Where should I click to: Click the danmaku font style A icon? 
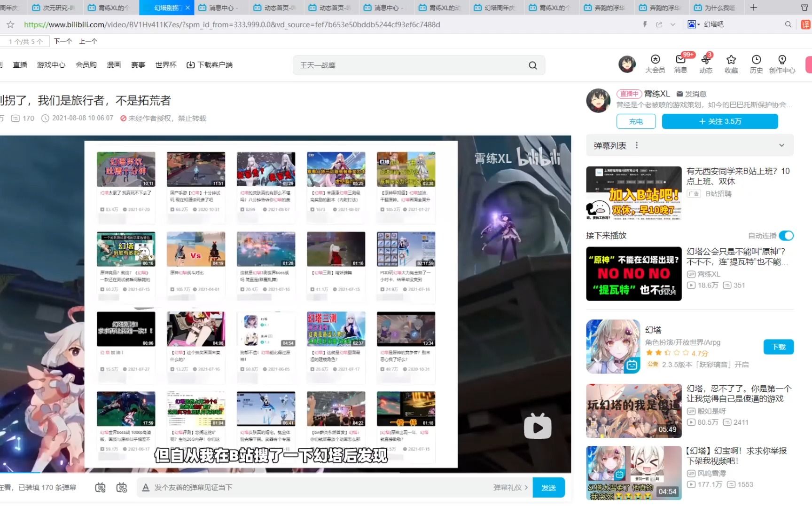(x=146, y=488)
